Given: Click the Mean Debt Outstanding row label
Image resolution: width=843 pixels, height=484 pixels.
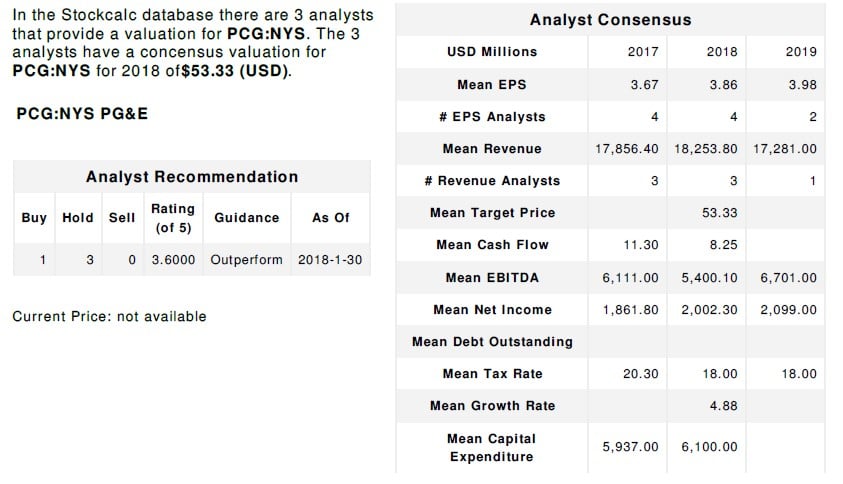Looking at the screenshot, I should point(491,342).
